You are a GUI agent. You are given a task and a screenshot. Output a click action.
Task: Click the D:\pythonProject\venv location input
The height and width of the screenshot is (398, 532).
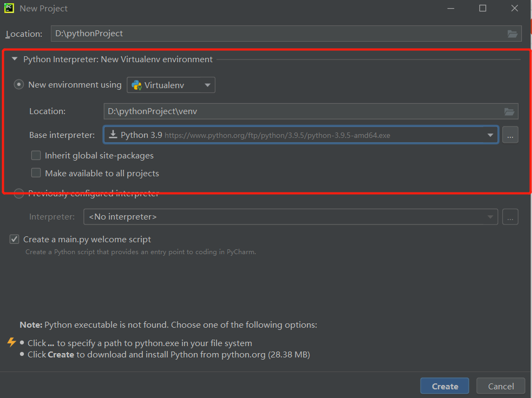click(x=311, y=111)
